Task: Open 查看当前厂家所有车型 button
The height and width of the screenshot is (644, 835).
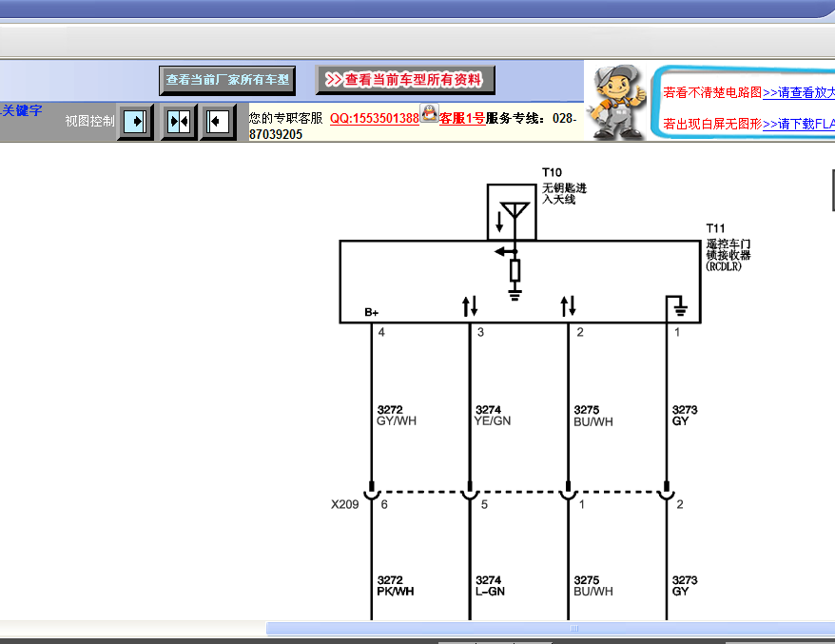Action: pyautogui.click(x=227, y=81)
